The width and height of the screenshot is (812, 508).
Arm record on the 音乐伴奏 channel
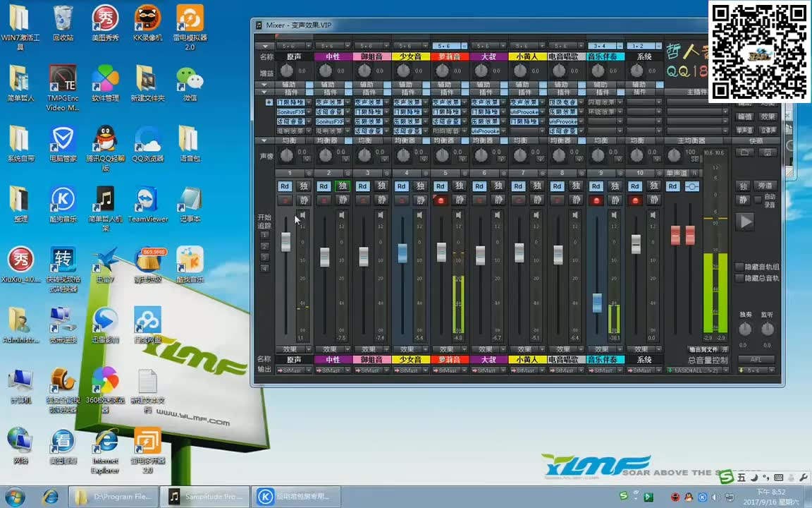click(x=596, y=200)
